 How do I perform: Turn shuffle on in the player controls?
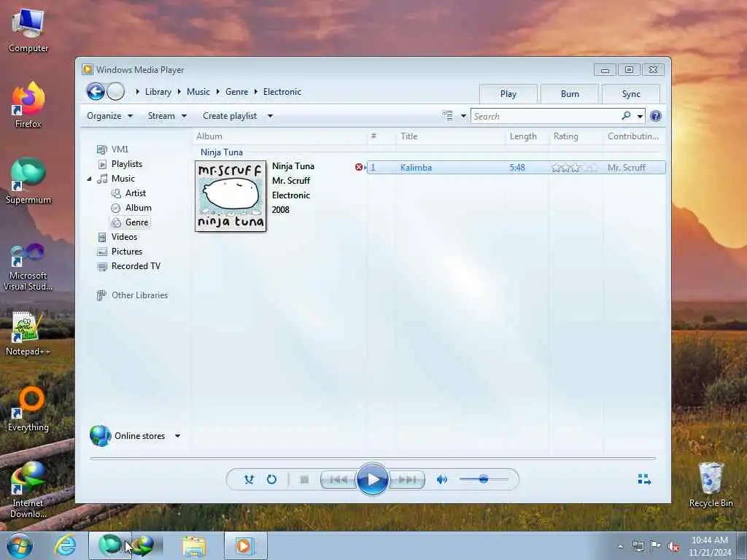[249, 480]
